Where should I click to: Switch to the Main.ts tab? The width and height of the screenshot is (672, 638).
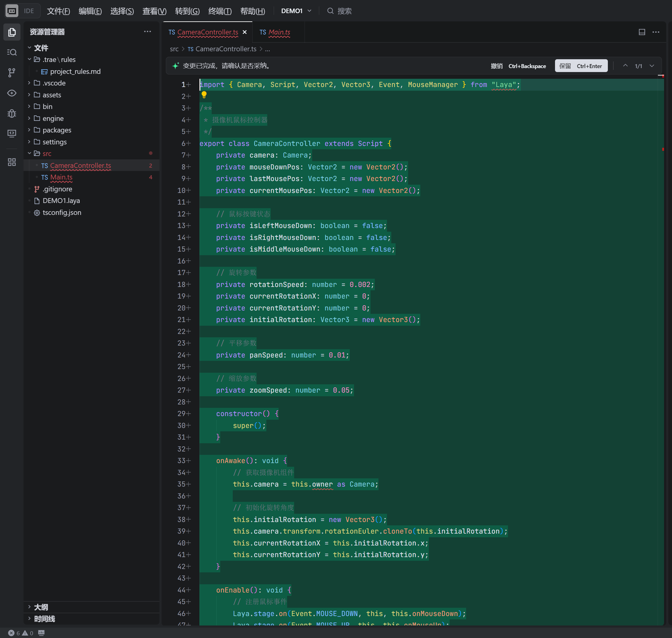click(279, 32)
